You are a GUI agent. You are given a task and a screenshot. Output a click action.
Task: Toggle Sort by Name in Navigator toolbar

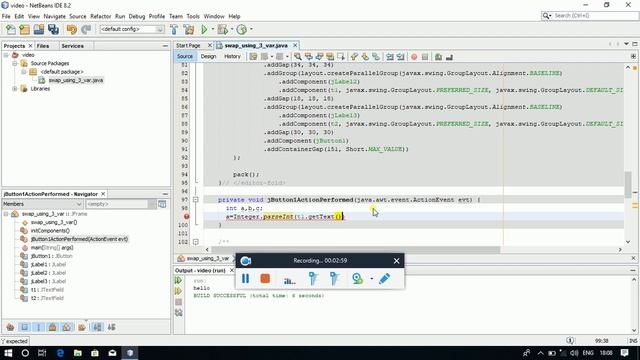pyautogui.click(x=98, y=327)
